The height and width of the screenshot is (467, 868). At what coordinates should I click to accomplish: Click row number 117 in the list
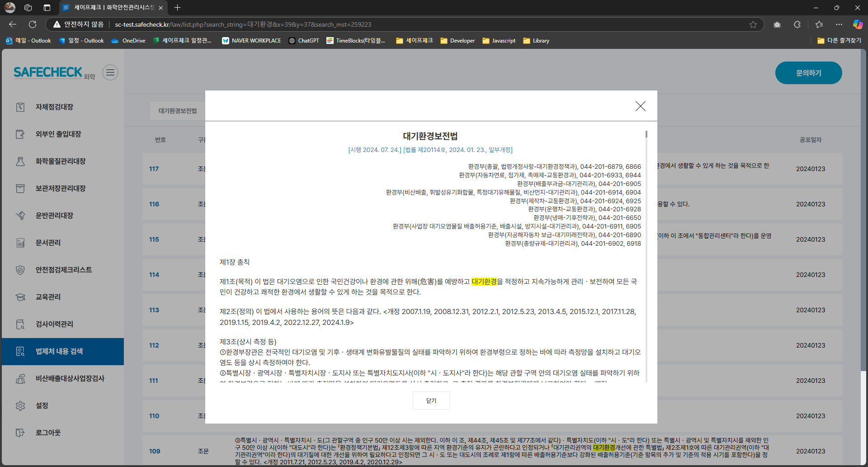point(154,169)
